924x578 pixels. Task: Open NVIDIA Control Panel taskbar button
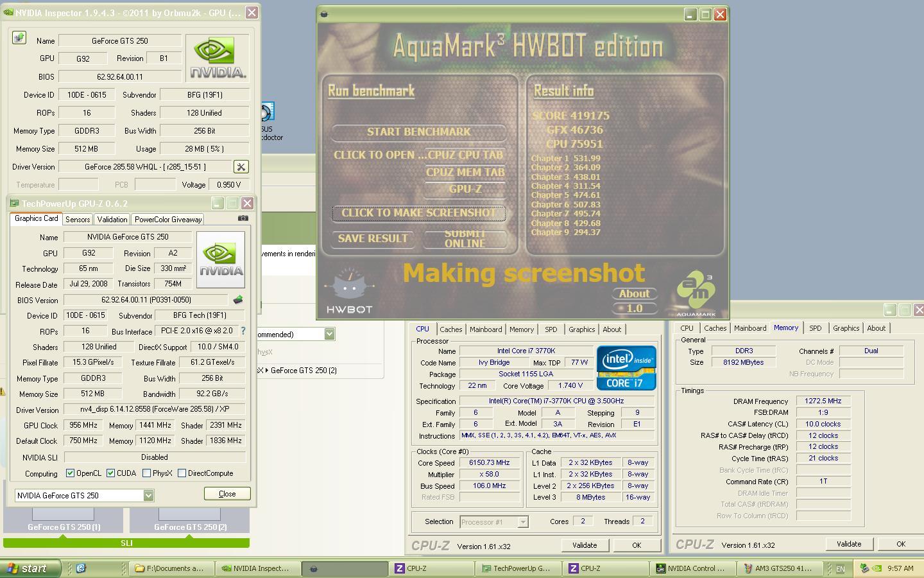click(x=691, y=568)
